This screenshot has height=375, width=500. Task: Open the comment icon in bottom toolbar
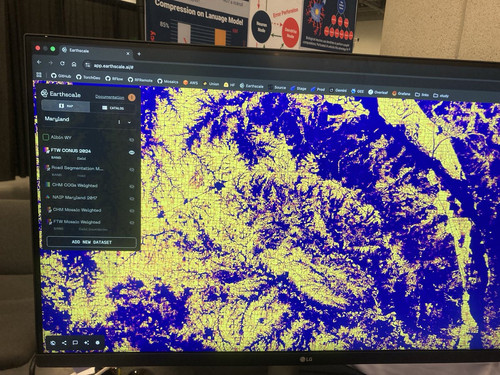75,343
